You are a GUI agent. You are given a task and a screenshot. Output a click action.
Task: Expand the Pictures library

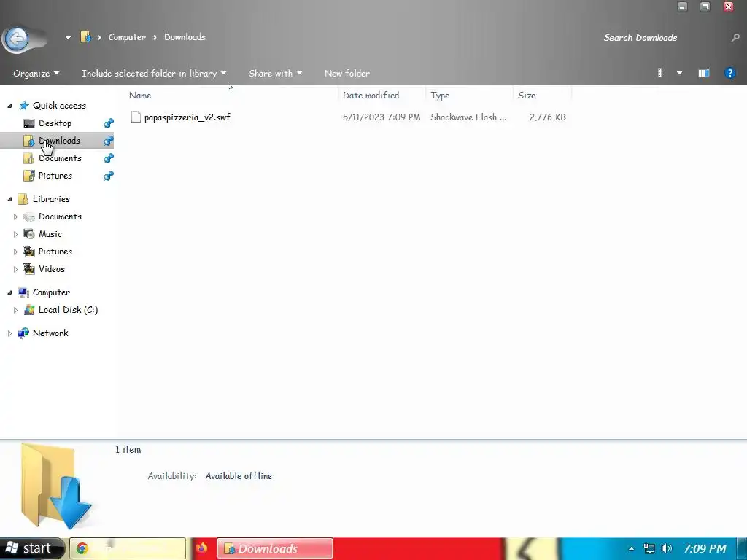[15, 252]
